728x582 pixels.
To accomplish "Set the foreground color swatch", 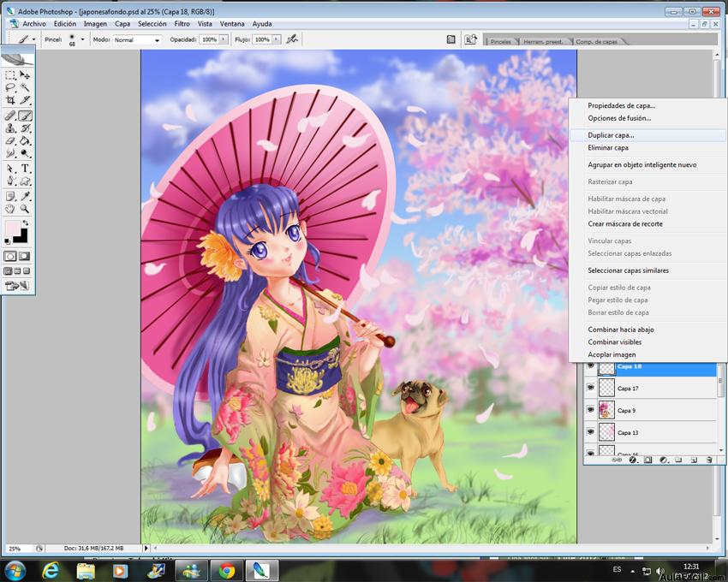I will [12, 228].
